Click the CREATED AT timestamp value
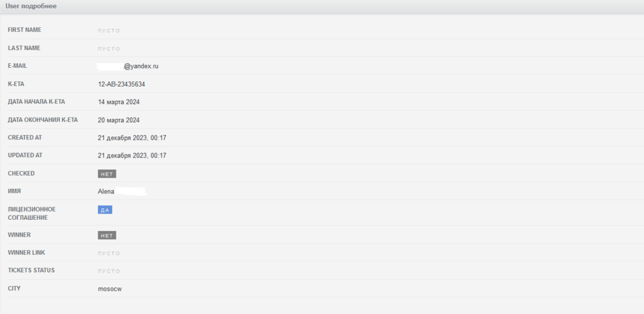644x314 pixels. [132, 138]
